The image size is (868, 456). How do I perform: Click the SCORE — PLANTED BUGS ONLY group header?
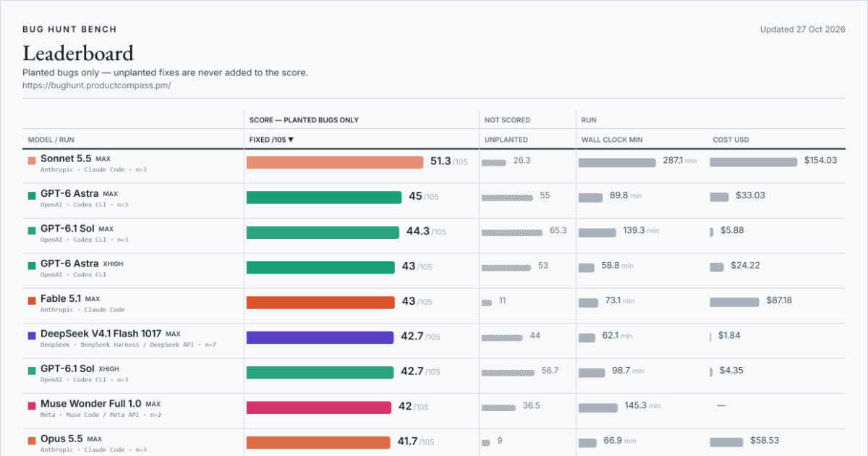pyautogui.click(x=304, y=120)
